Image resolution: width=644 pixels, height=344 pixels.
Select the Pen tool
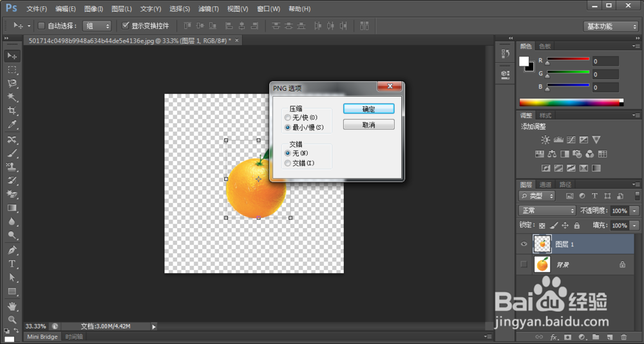[12, 250]
